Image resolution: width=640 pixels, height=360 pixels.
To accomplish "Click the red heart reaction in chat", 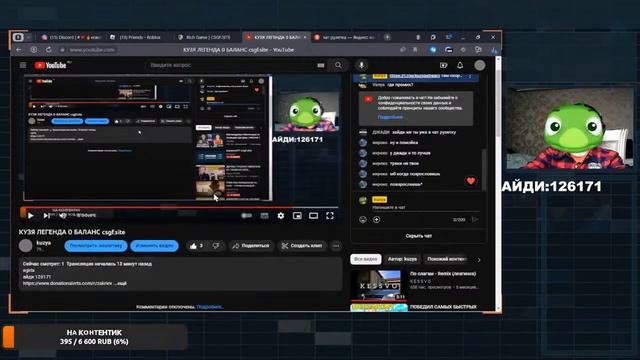I will pyautogui.click(x=471, y=181).
